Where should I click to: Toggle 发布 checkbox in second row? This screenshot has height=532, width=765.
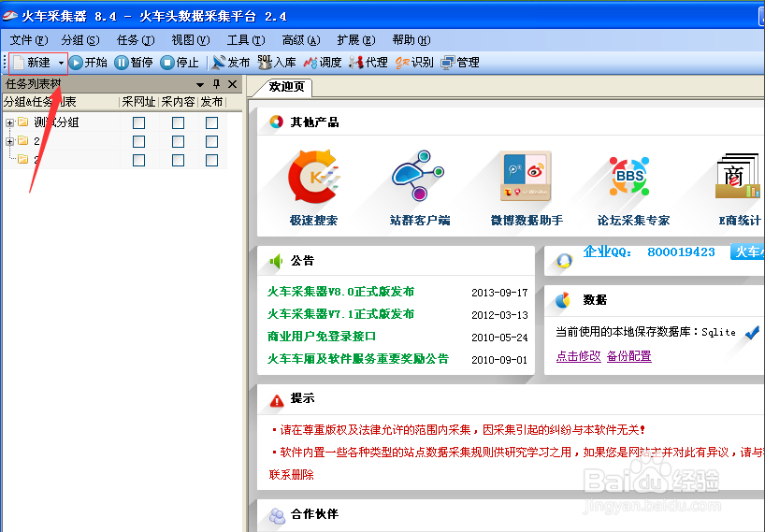pyautogui.click(x=211, y=141)
